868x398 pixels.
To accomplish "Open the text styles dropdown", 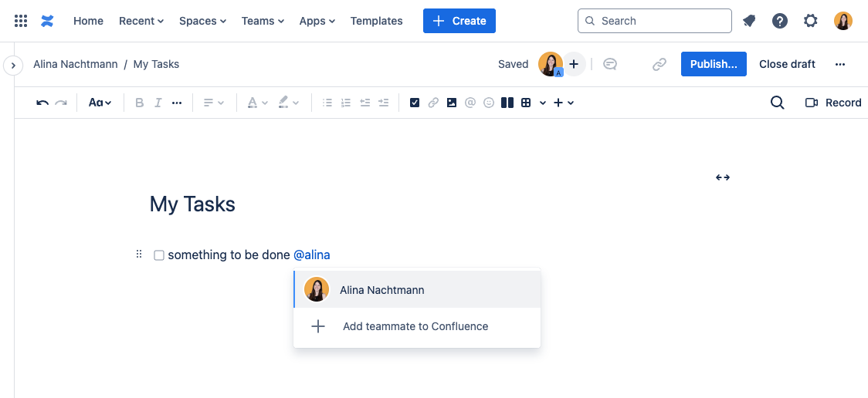I will pyautogui.click(x=100, y=103).
